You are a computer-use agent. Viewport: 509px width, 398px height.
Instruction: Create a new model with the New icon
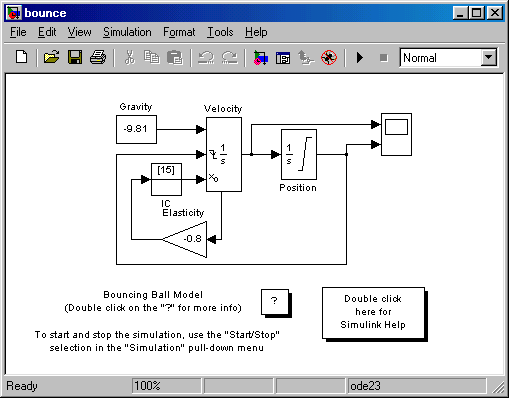(x=22, y=57)
